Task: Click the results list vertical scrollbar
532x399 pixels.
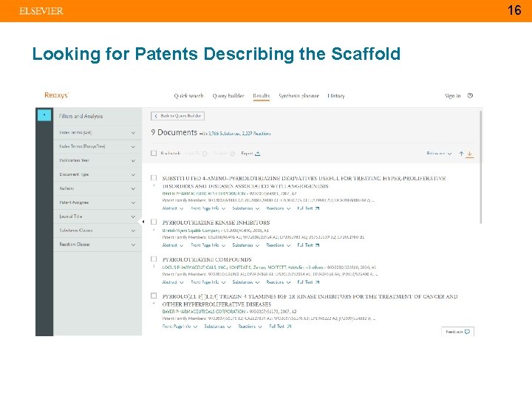Action: point(481,167)
